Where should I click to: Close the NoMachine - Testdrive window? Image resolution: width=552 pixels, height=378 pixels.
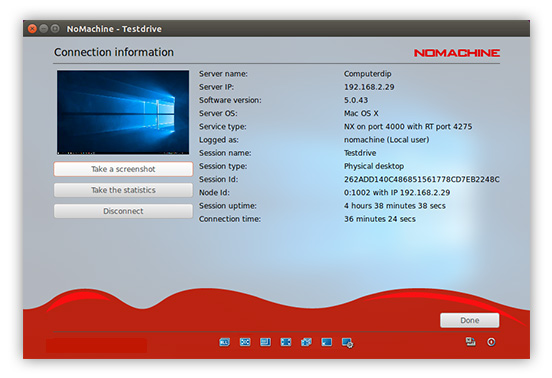pos(32,29)
